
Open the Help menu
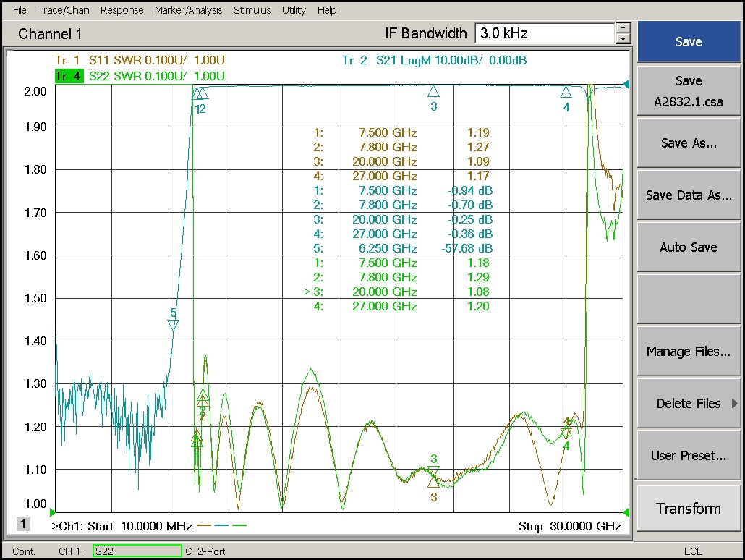(x=327, y=10)
